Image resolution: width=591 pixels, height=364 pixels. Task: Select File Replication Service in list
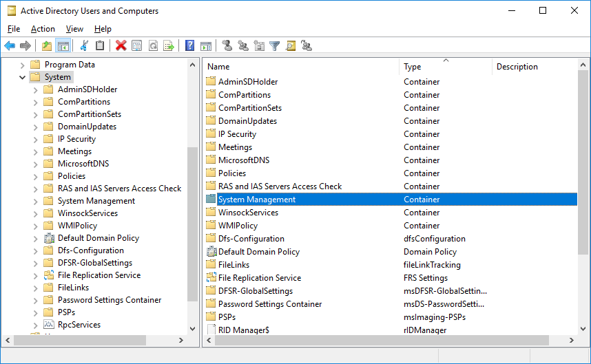click(259, 278)
